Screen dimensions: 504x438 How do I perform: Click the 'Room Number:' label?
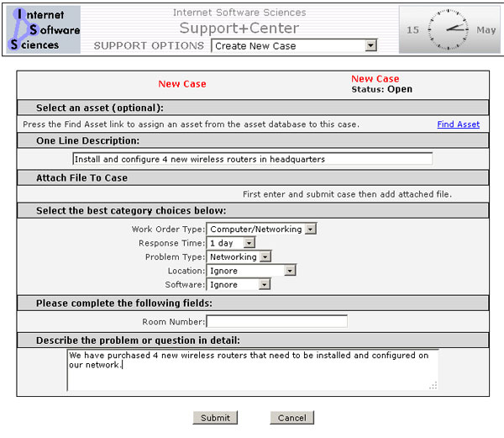pyautogui.click(x=174, y=322)
